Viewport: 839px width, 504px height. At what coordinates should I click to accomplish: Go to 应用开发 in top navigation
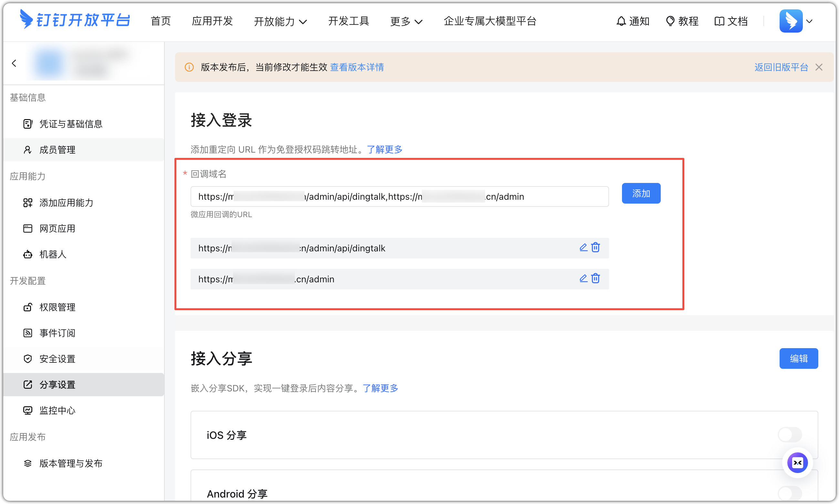pos(212,21)
